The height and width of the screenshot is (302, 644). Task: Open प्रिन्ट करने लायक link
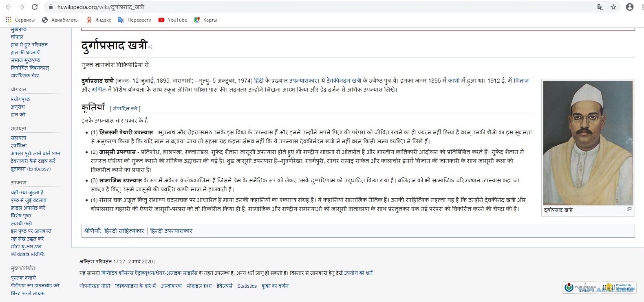coord(28,293)
